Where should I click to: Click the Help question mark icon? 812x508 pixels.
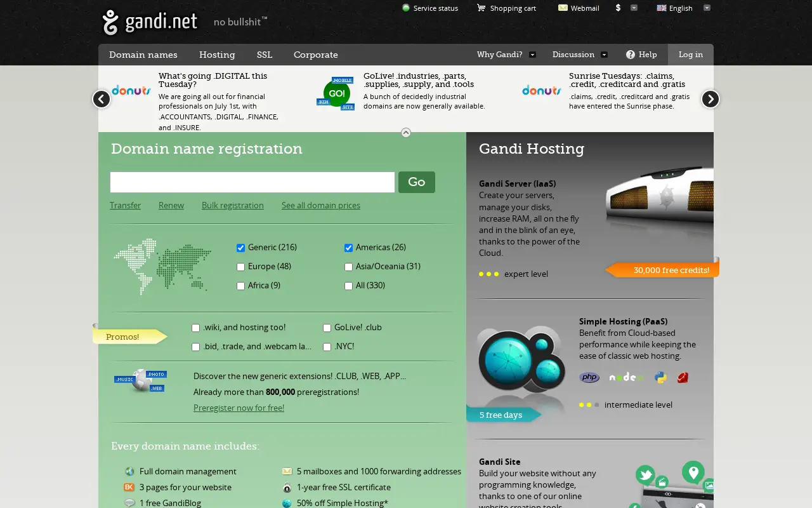[x=631, y=55]
